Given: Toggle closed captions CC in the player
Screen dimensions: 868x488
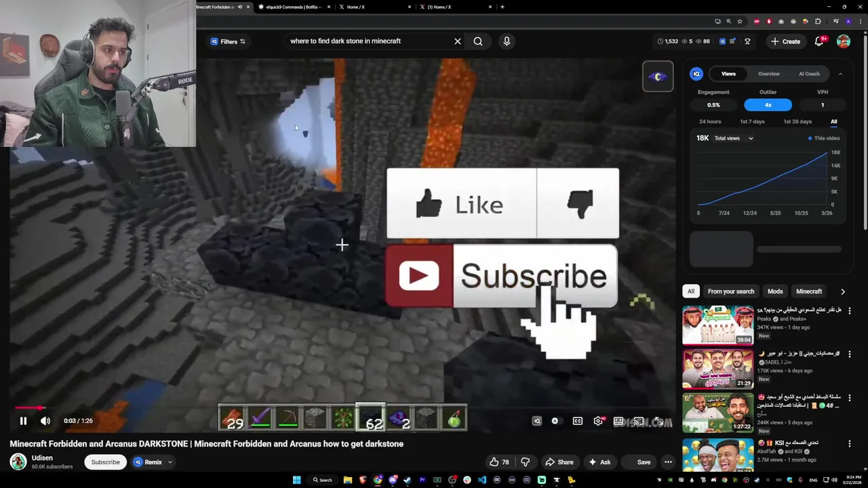Looking at the screenshot, I should click(578, 421).
